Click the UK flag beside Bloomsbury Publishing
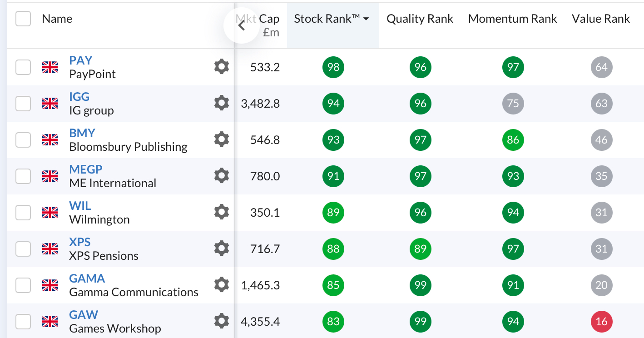 click(x=50, y=140)
